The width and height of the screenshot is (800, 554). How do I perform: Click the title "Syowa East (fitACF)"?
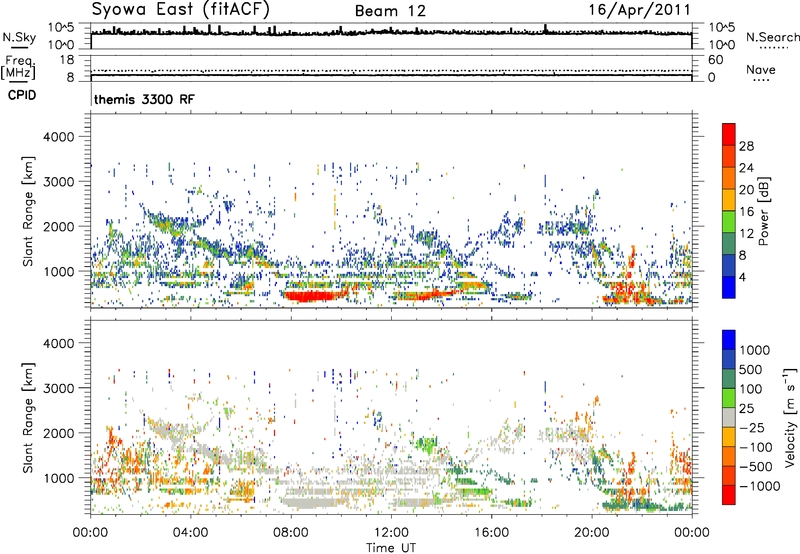click(x=180, y=9)
